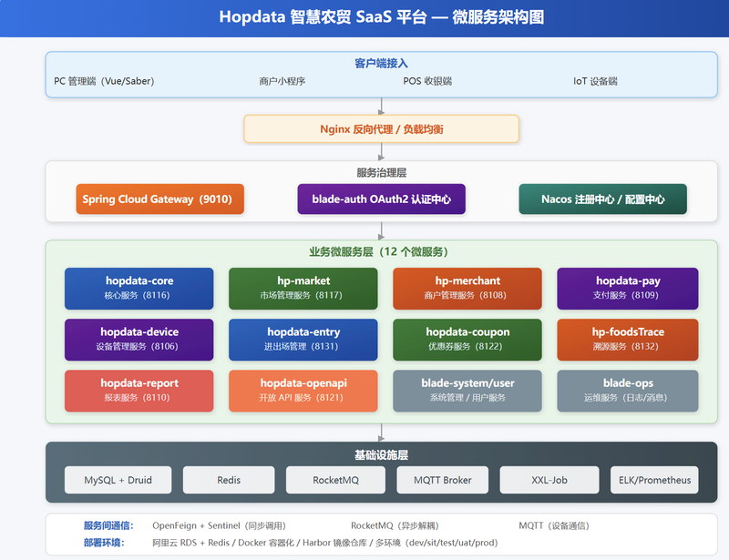This screenshot has height=560, width=729.
Task: Click the 部署环境 label
Action: [104, 543]
